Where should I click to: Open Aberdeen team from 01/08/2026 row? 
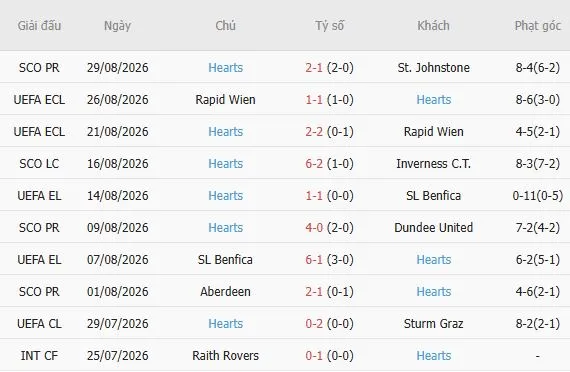[x=225, y=292]
